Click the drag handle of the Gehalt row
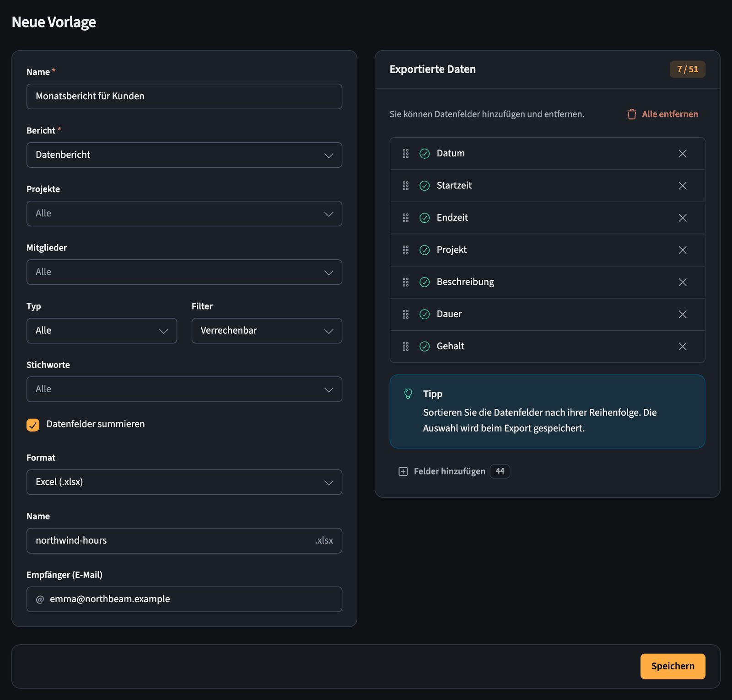 (x=405, y=346)
